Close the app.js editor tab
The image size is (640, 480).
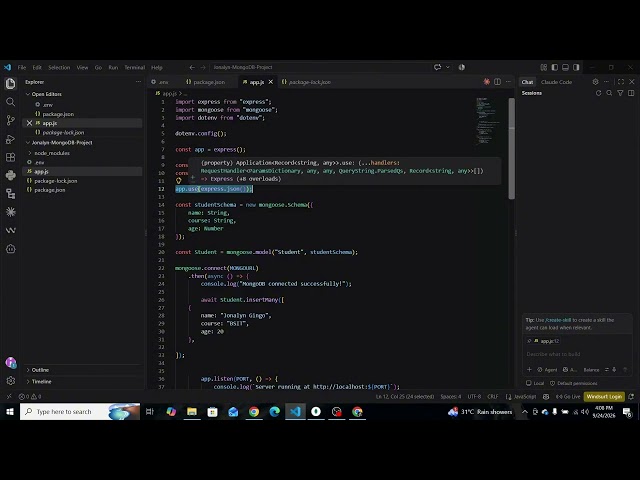click(x=270, y=82)
